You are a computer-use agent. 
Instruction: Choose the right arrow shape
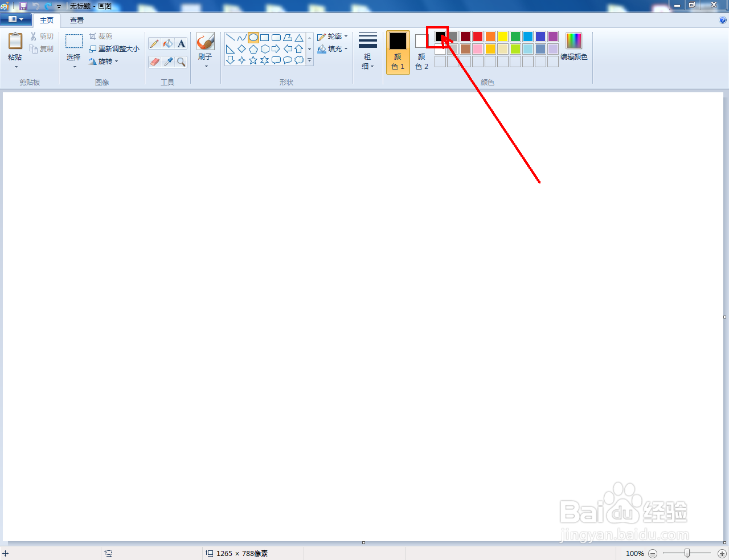pos(276,49)
